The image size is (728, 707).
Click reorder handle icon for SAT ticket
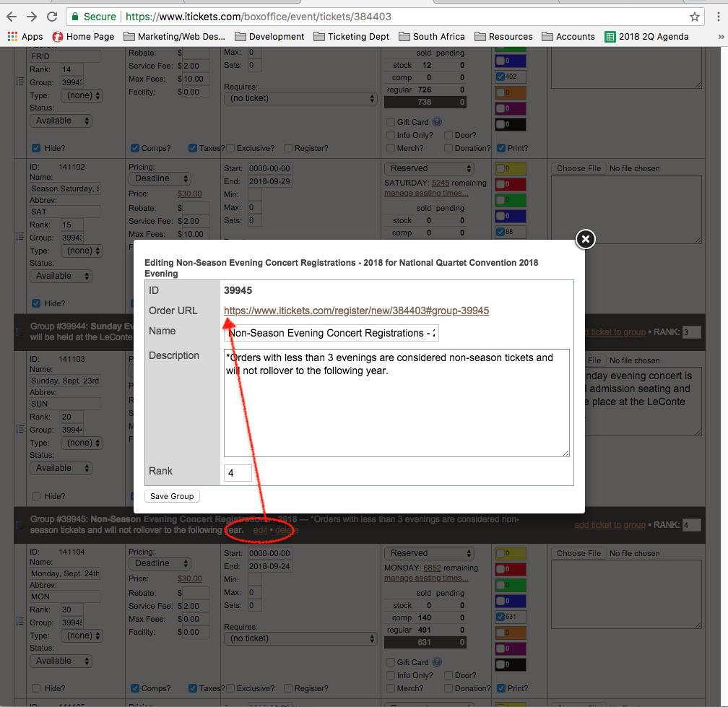20,236
